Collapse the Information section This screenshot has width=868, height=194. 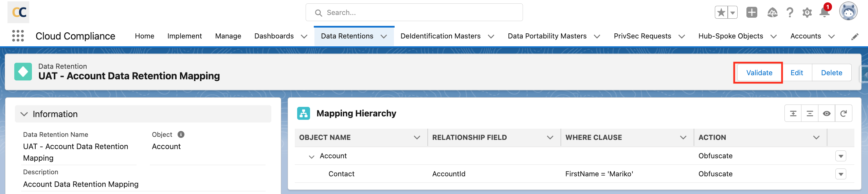tap(24, 114)
